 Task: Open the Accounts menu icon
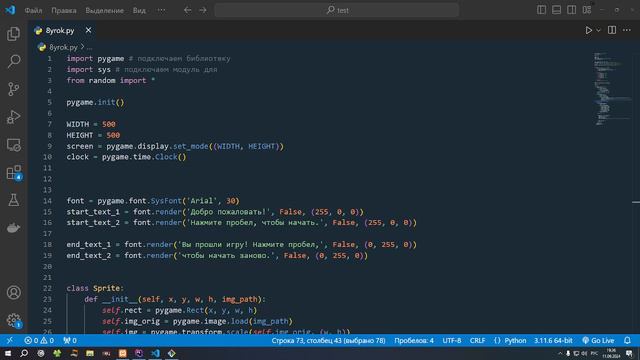click(x=13, y=292)
